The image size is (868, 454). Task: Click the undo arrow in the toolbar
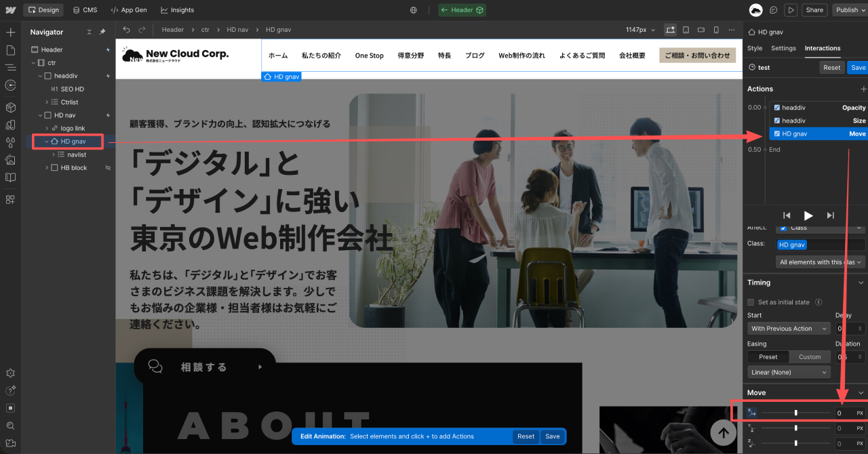click(x=127, y=30)
